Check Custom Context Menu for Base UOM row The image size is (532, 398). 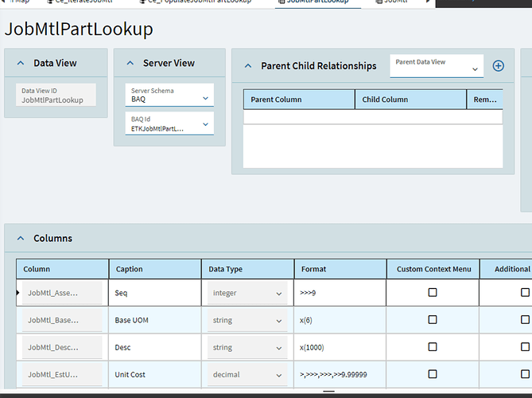click(433, 320)
